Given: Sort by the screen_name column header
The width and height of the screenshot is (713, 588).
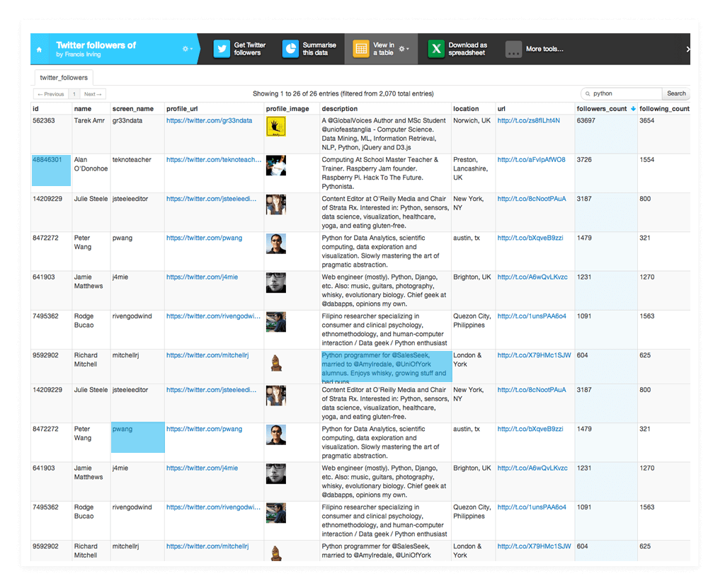Looking at the screenshot, I should point(133,108).
